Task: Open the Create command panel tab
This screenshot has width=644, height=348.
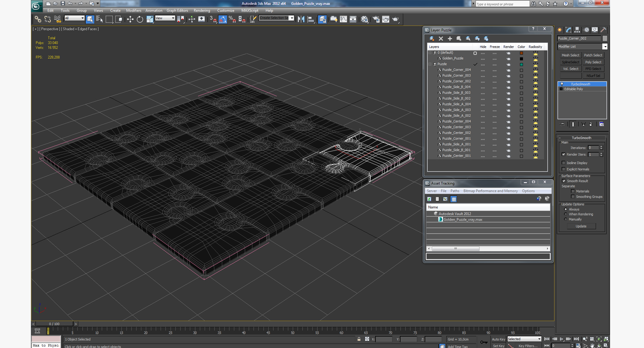Action: (560, 30)
